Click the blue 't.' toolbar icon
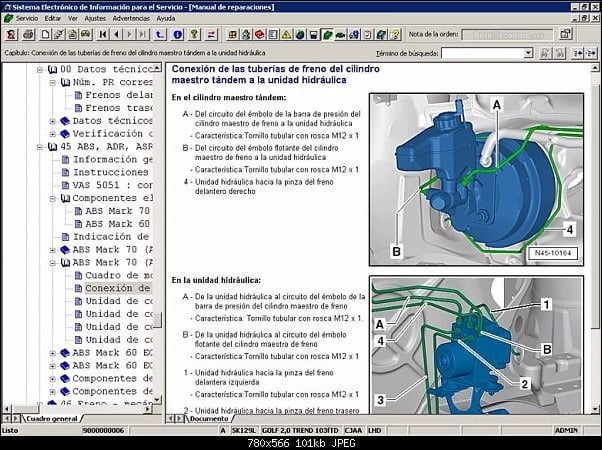602x450 pixels. click(x=160, y=35)
